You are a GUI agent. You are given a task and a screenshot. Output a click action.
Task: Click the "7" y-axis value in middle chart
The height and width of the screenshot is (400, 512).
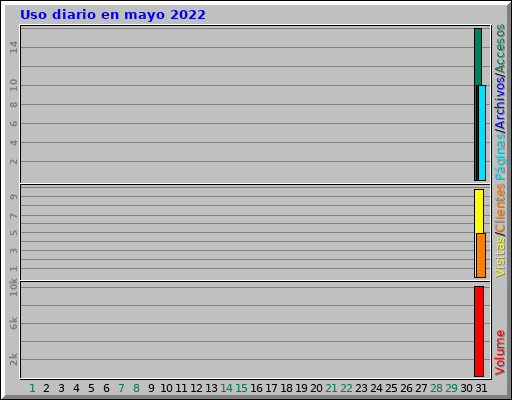(13, 216)
